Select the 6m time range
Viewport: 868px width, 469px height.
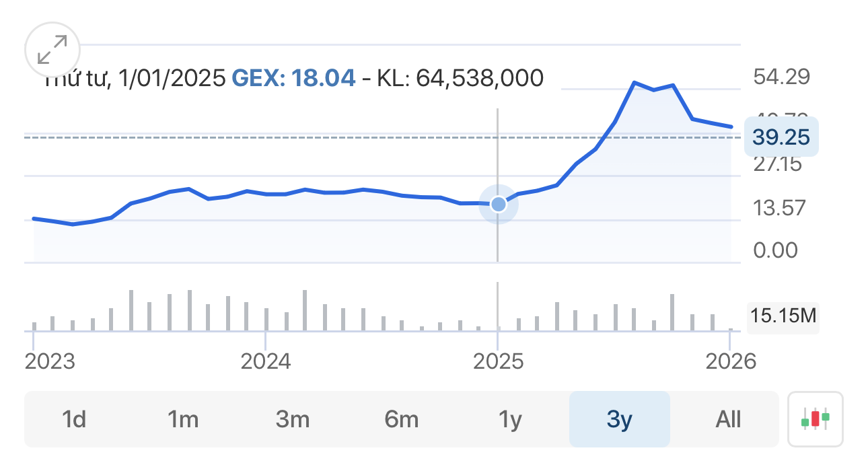(x=402, y=419)
